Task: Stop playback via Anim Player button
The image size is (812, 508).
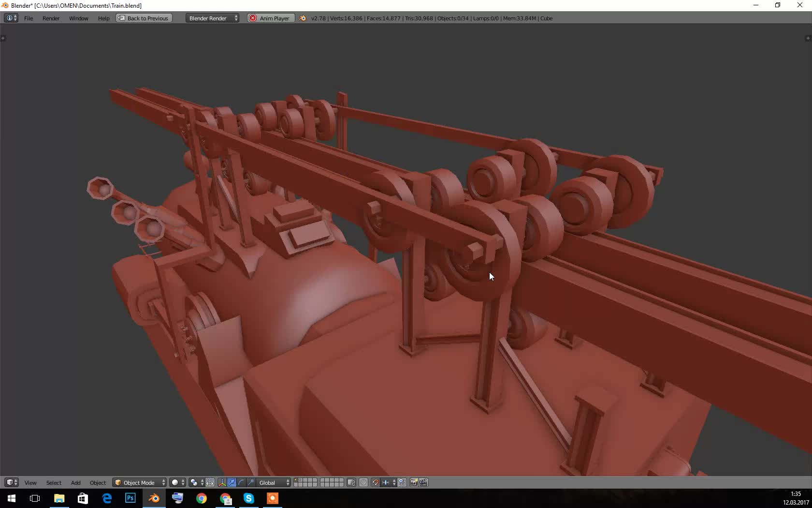Action: point(270,18)
